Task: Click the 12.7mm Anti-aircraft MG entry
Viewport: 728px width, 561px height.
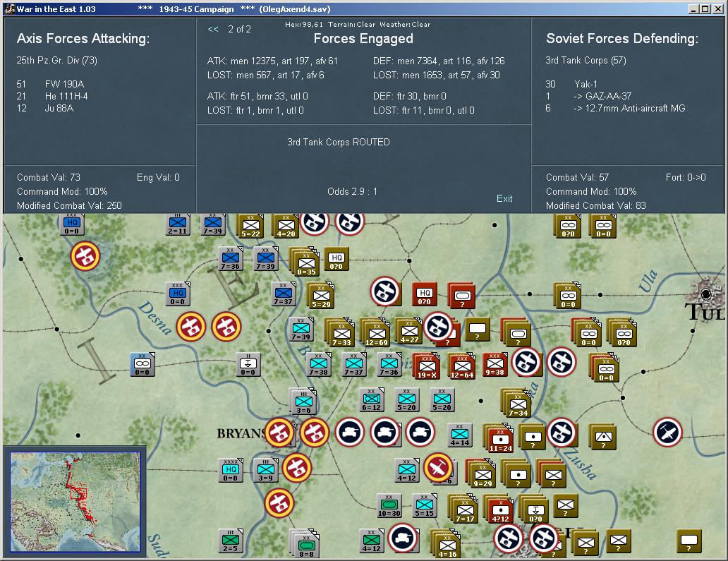Action: 629,108
